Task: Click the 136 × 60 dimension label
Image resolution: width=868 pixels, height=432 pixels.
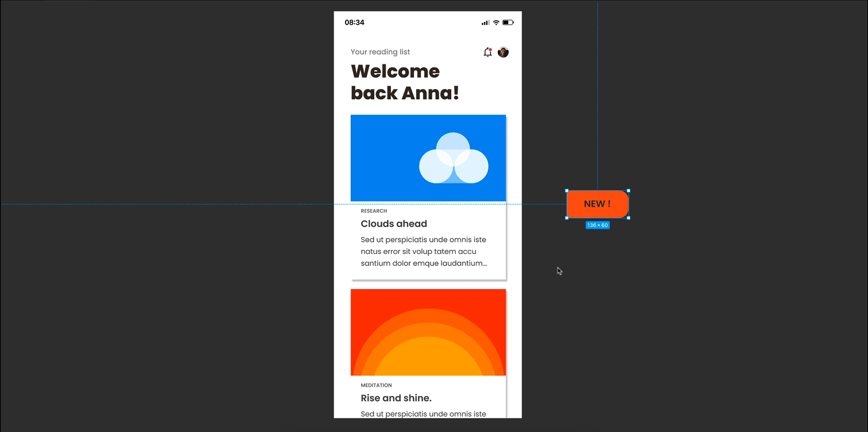Action: [597, 225]
